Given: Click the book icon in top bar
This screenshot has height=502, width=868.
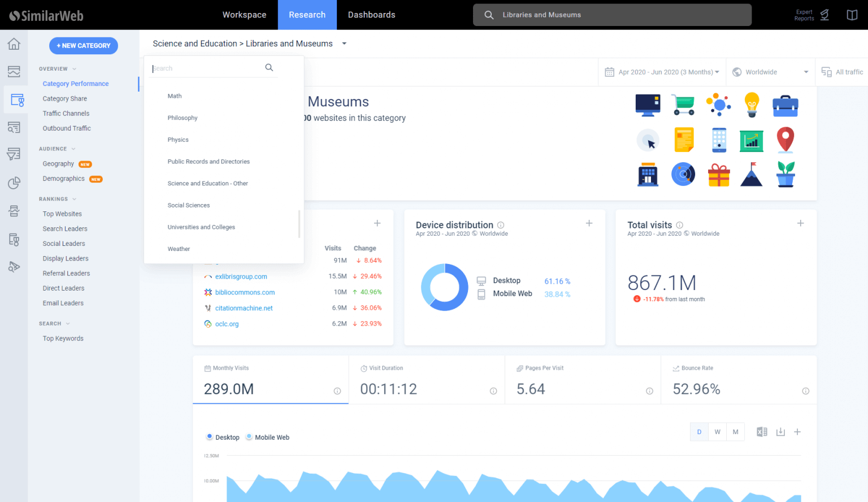Looking at the screenshot, I should pyautogui.click(x=852, y=15).
